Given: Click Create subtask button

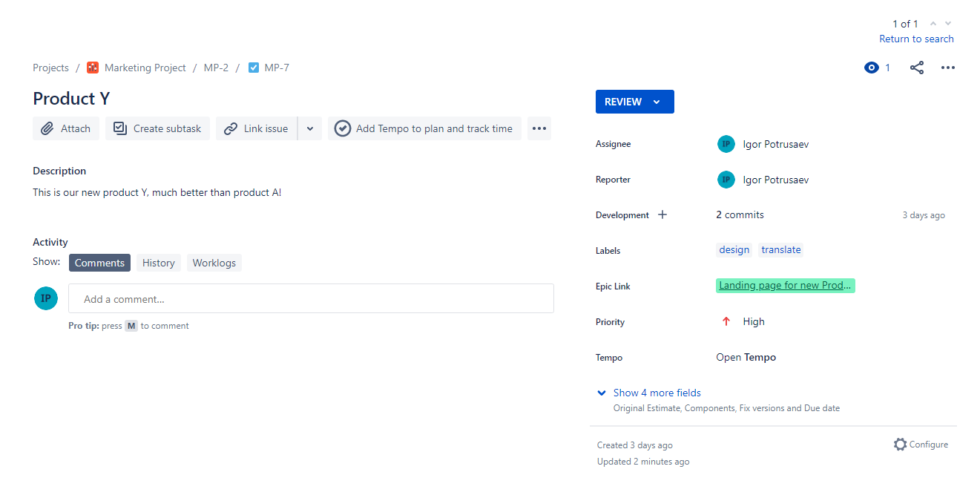Looking at the screenshot, I should pos(158,128).
